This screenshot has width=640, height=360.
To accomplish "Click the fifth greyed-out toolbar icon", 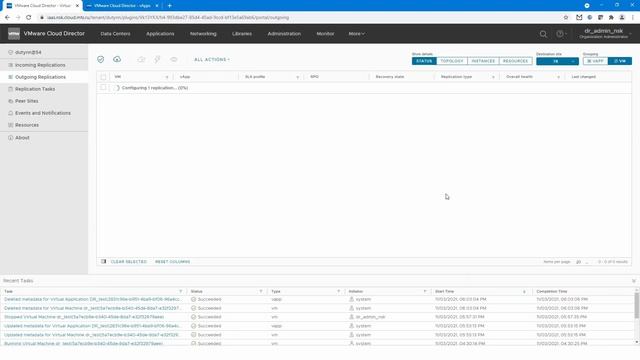I will point(174,60).
